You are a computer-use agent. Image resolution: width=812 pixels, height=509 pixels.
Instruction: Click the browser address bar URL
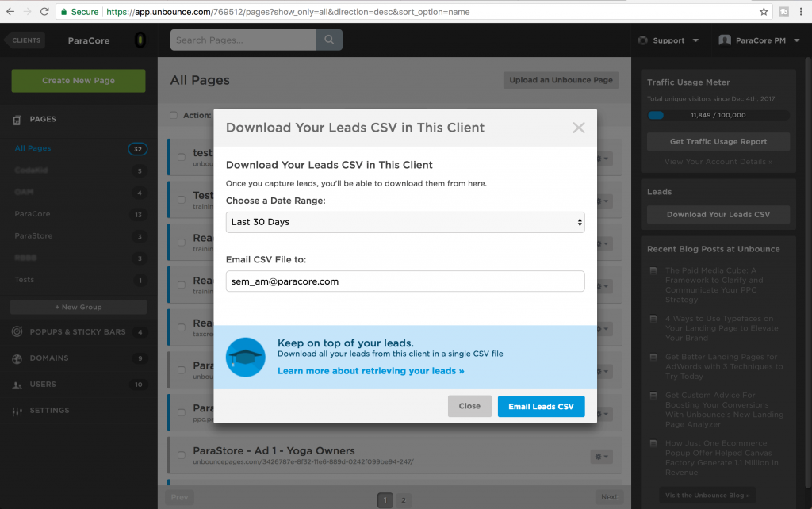click(288, 11)
